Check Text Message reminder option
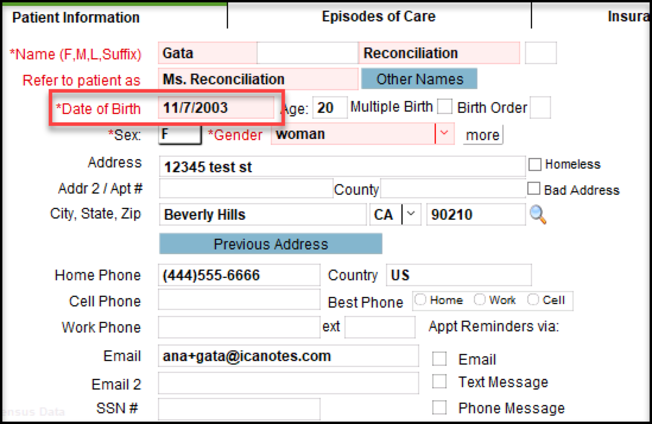 click(439, 382)
